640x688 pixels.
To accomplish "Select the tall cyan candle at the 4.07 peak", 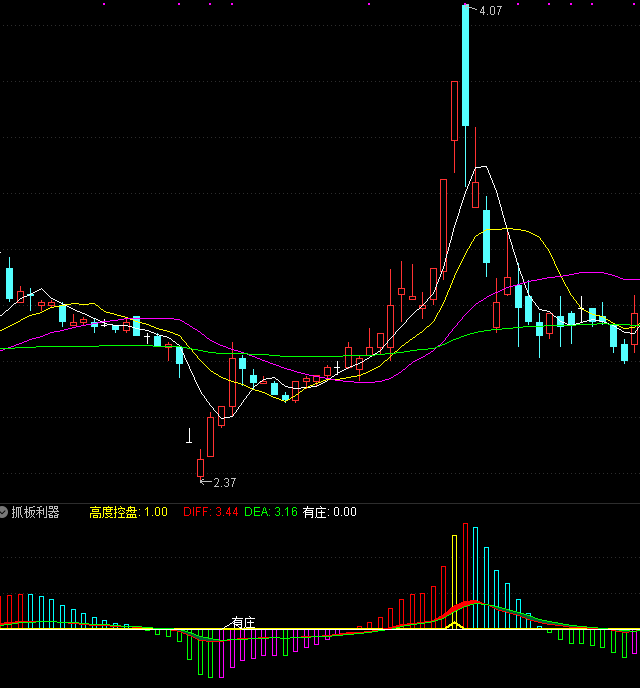I will click(x=465, y=65).
